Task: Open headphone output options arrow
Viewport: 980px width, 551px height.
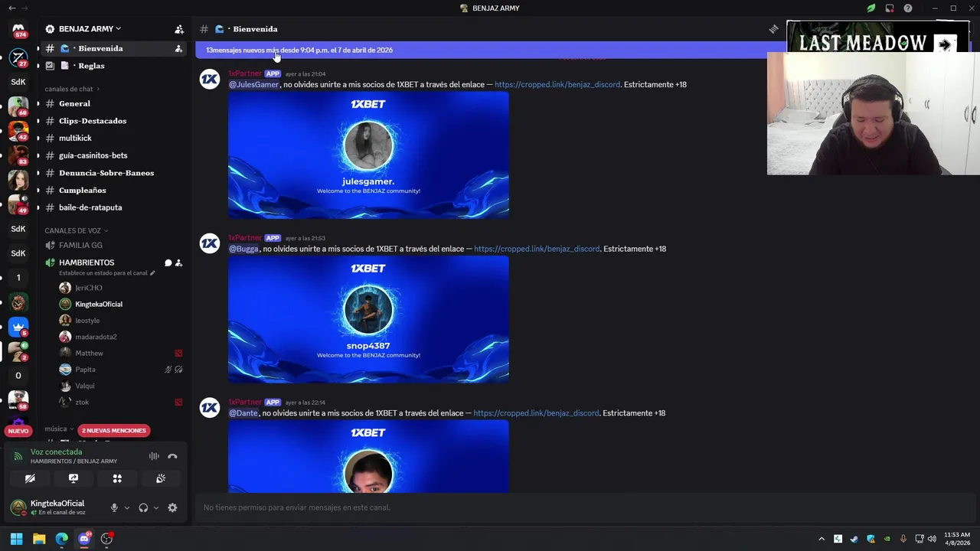Action: tap(156, 507)
